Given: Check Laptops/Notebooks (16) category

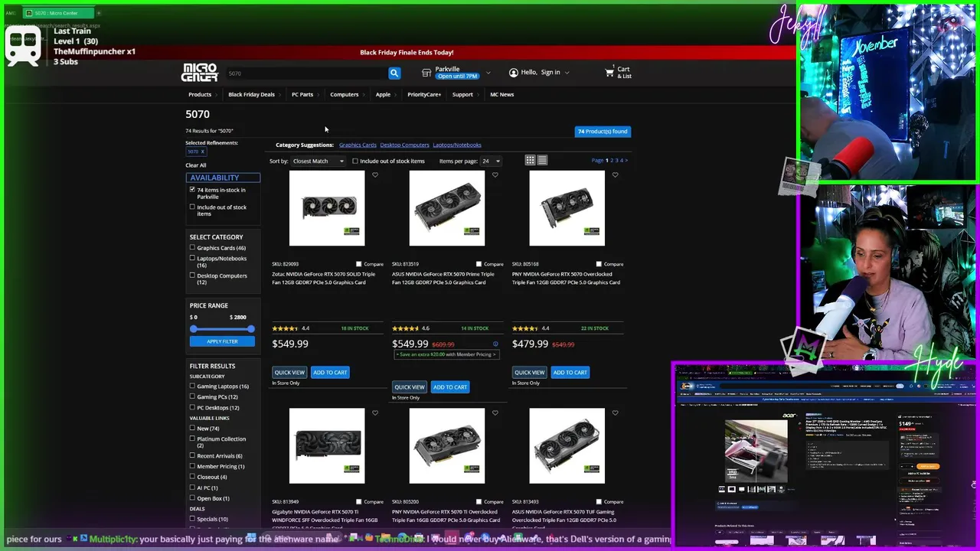Looking at the screenshot, I should coord(192,258).
